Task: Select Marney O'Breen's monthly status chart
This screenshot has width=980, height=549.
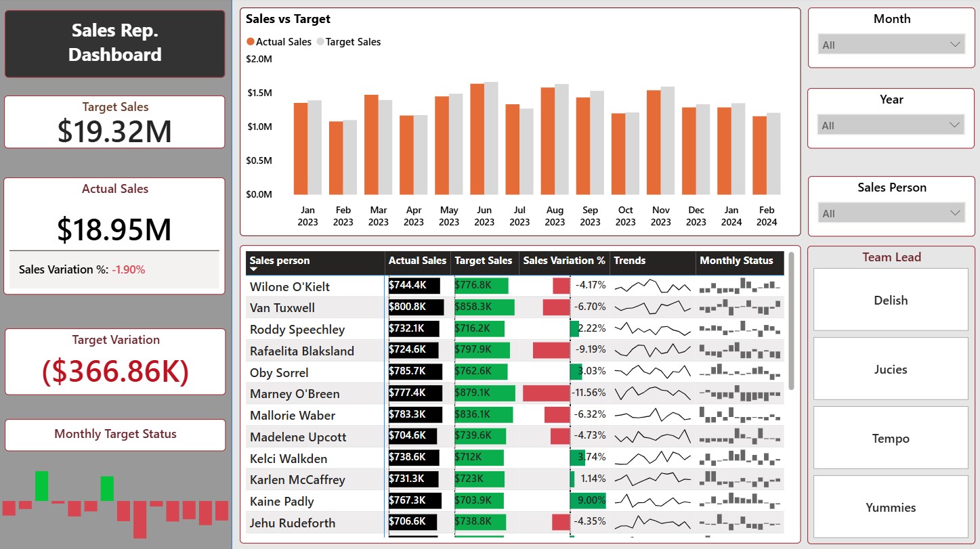Action: point(740,394)
